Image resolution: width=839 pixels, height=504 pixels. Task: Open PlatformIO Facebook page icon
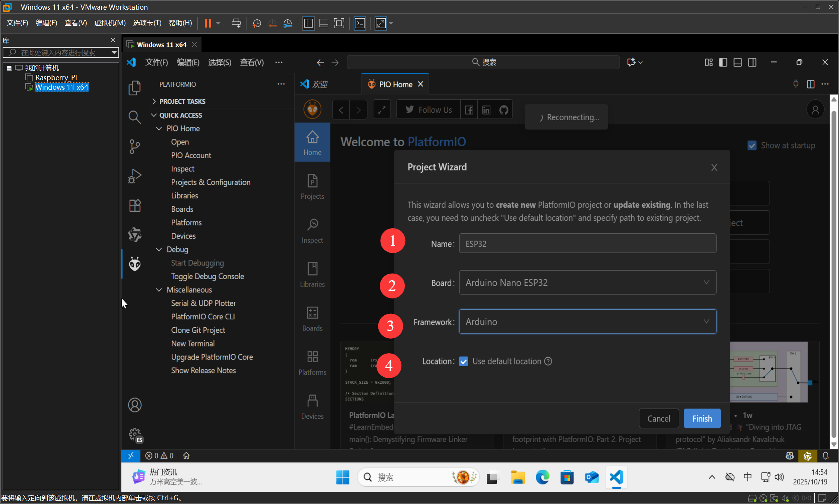click(469, 110)
